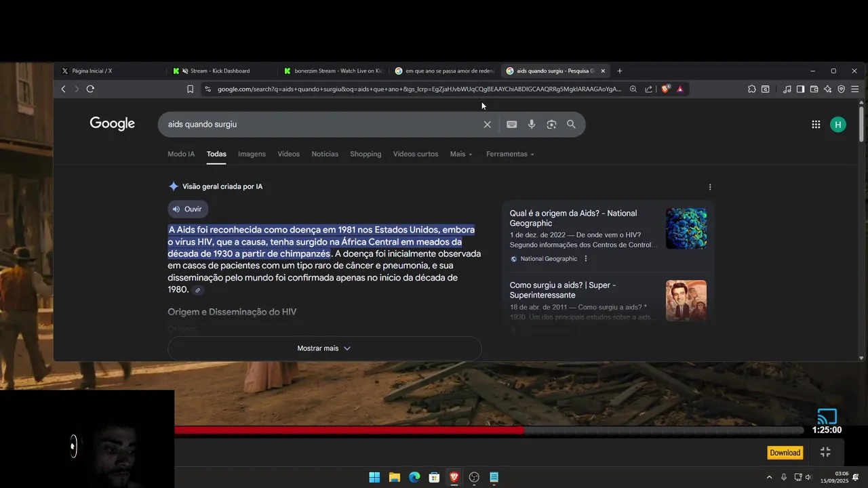
Task: Switch to the Stream - Kick Dashboard tab
Action: [x=220, y=70]
